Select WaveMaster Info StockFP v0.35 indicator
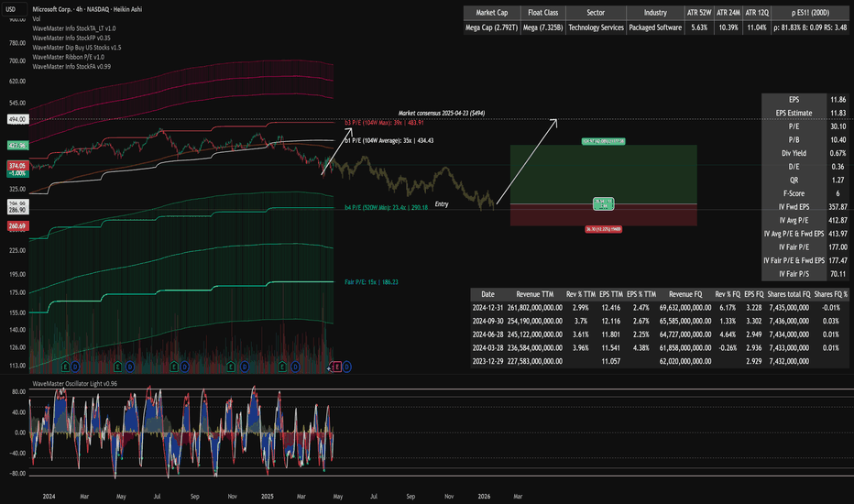854x504 pixels. [x=71, y=38]
